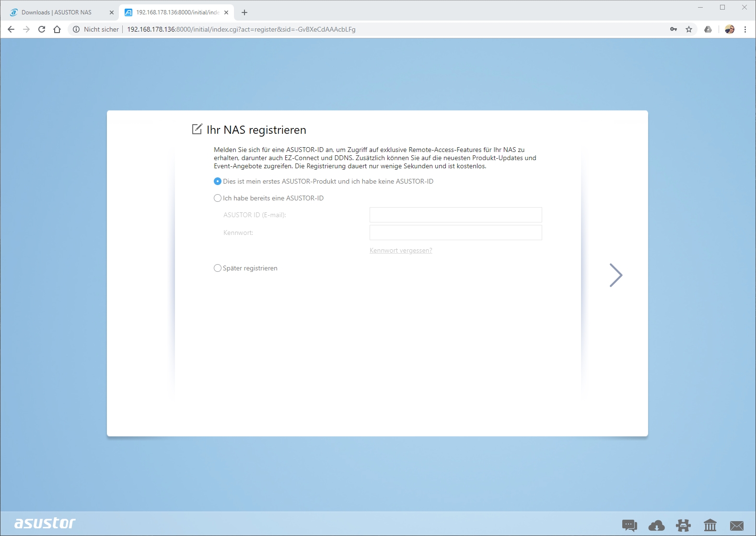The width and height of the screenshot is (756, 536).
Task: Switch to the Downloads | ASUSTOR NAS tab
Action: (x=56, y=12)
